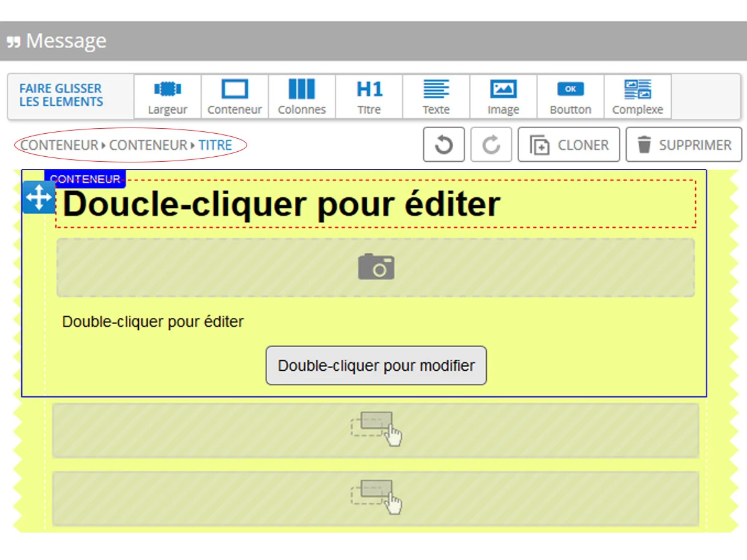747x560 pixels.
Task: Choose the Colonnes layout element
Action: pyautogui.click(x=302, y=96)
